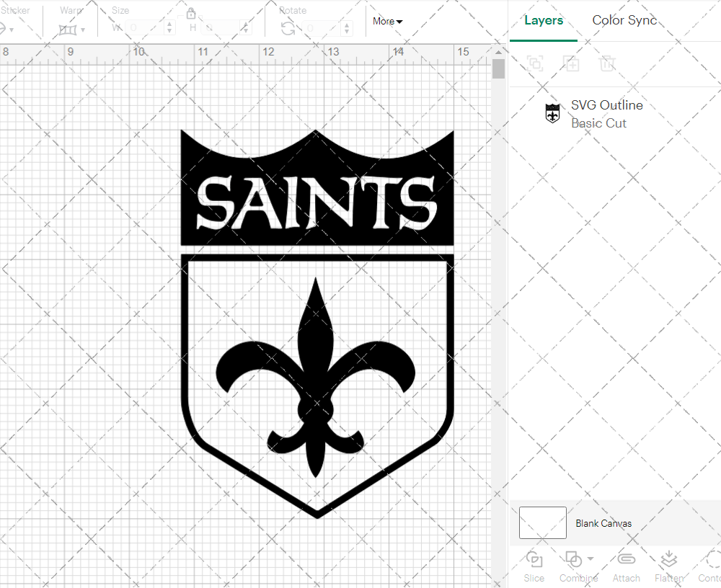Click the Contour icon
This screenshot has width=721, height=588.
coord(712,559)
